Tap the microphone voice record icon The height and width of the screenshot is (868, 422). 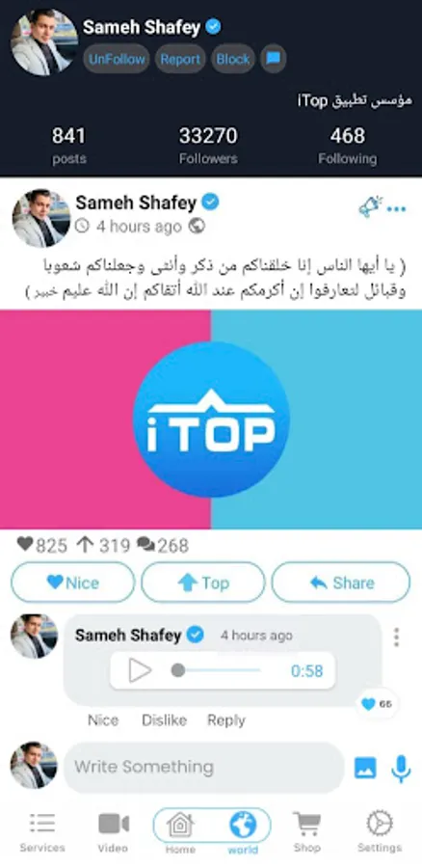point(401,768)
